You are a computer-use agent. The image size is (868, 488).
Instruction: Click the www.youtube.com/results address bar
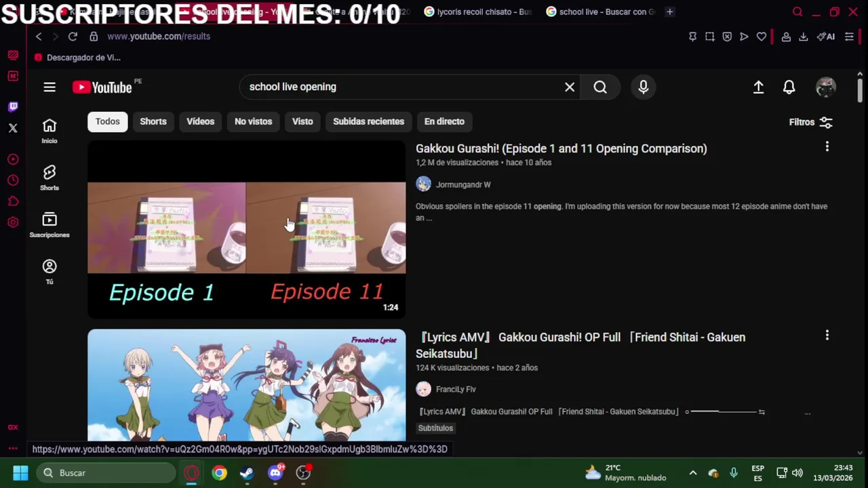(x=159, y=37)
